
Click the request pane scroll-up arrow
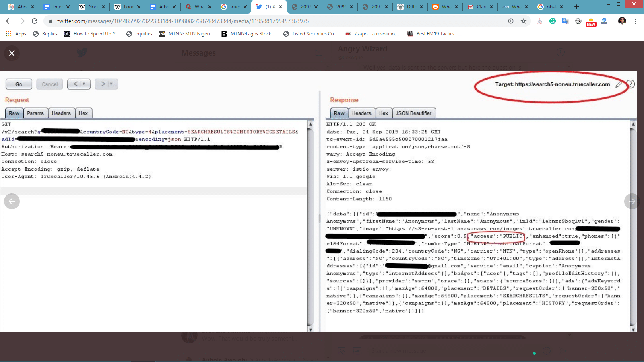pyautogui.click(x=310, y=124)
